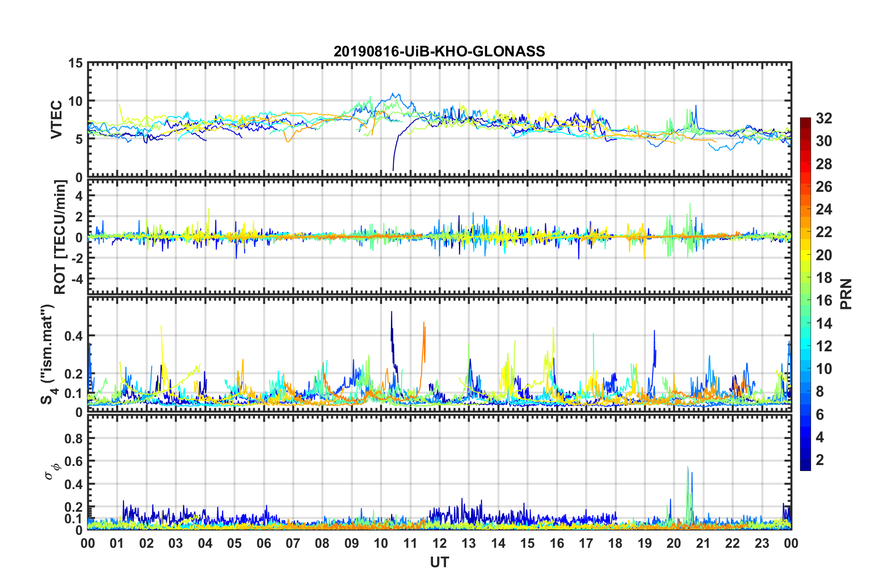Click the UT x-axis label
The height and width of the screenshot is (588, 879).
tap(439, 562)
